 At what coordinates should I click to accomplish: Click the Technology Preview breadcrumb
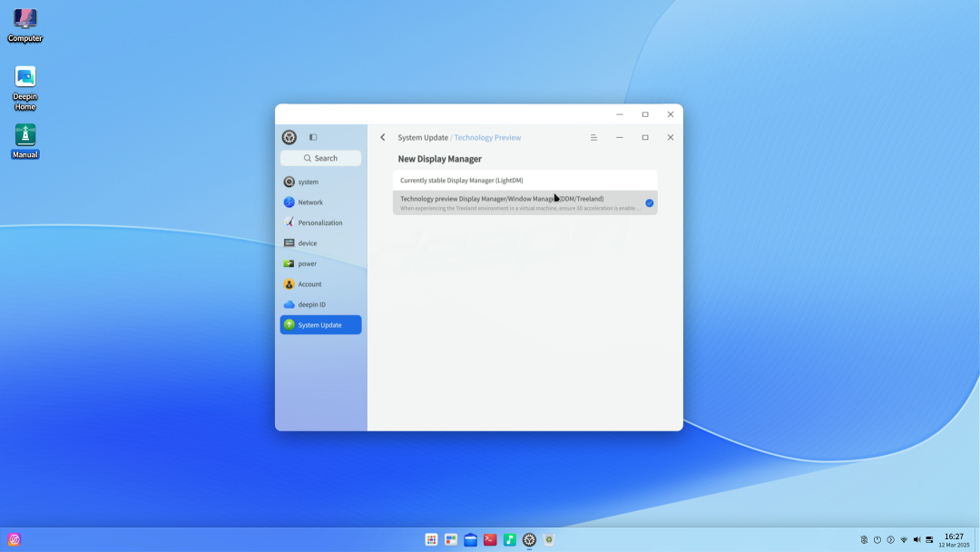[x=487, y=137]
